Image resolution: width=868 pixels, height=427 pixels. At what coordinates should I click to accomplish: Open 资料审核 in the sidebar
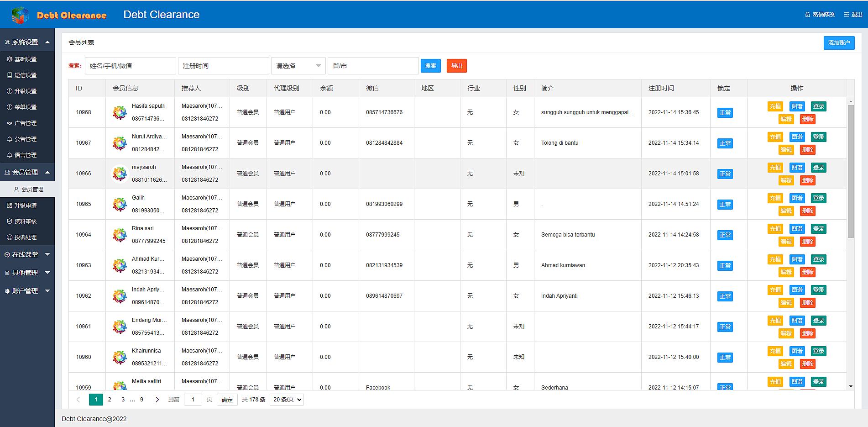[x=25, y=221]
